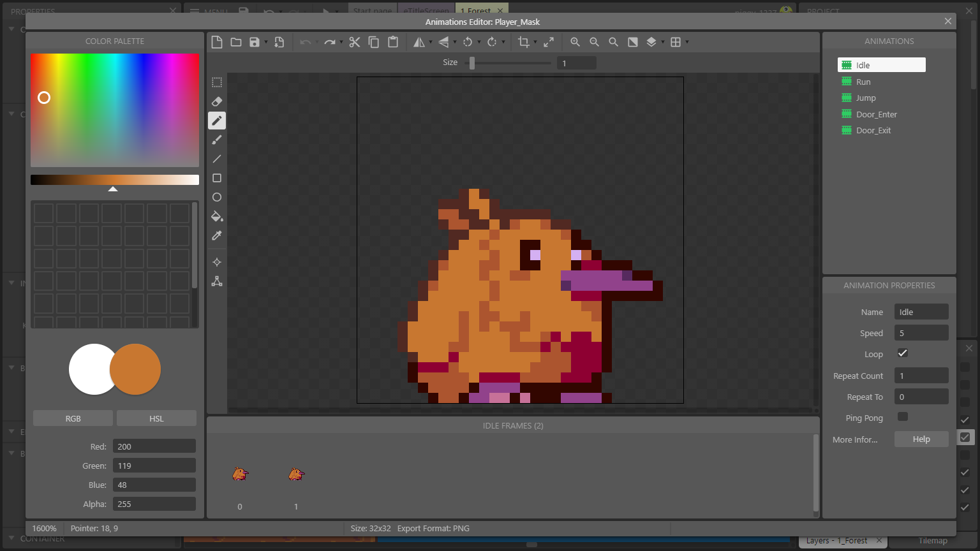Click the Crop icon in the toolbar
The height and width of the screenshot is (551, 980).
click(x=524, y=42)
